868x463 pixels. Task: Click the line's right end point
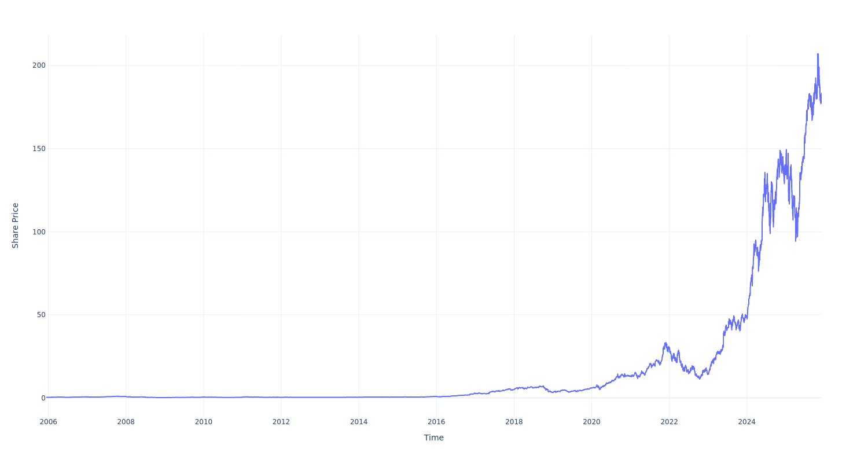coord(821,94)
